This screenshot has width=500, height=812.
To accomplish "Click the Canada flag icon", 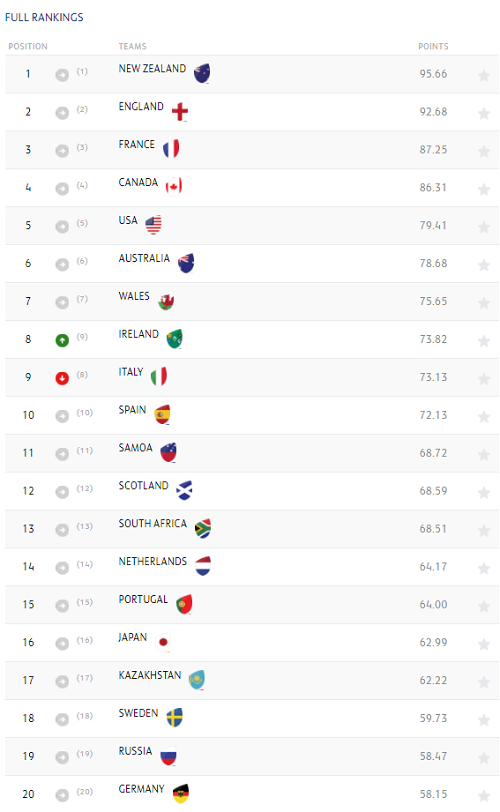I will tap(174, 186).
